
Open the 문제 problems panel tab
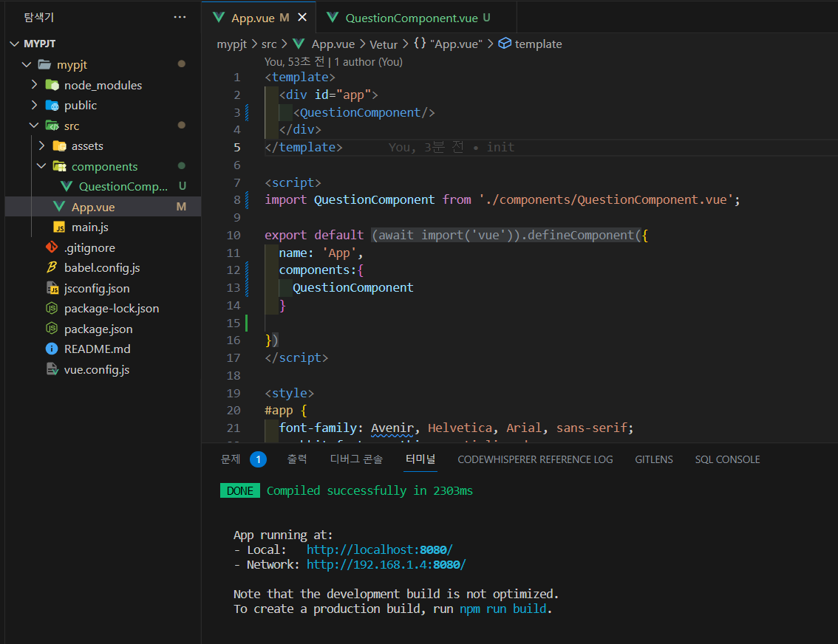pyautogui.click(x=231, y=459)
